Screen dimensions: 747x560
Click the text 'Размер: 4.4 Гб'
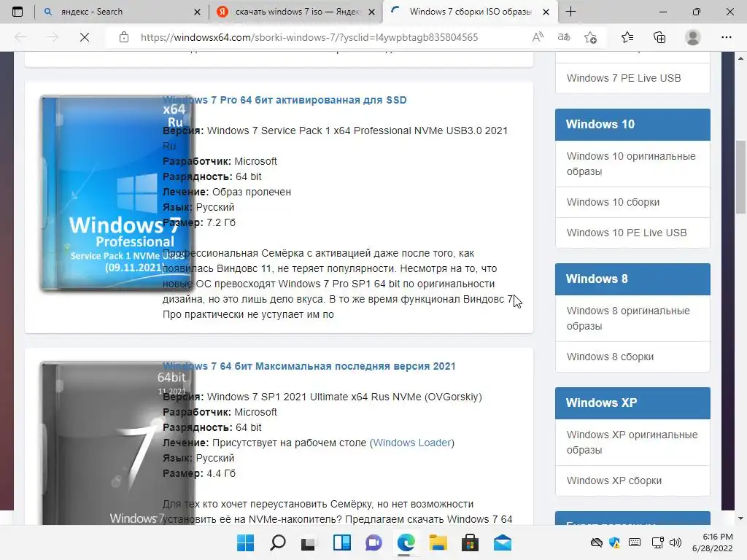coord(199,473)
